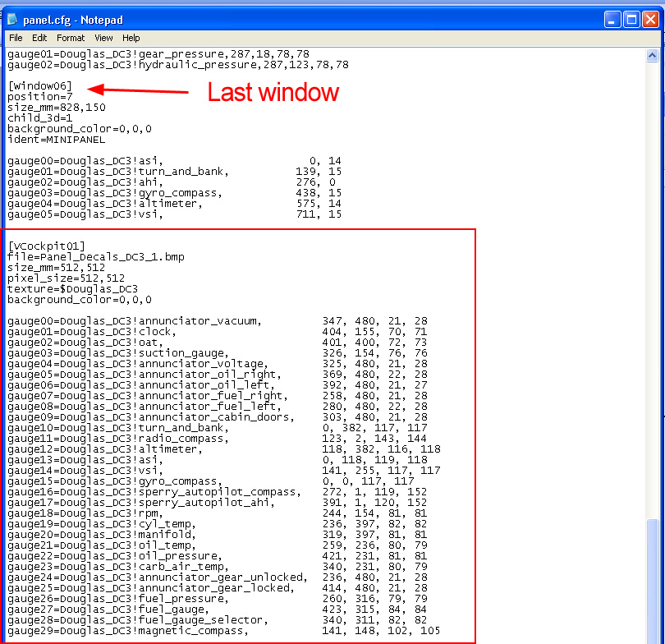Click the annunciator_gear_locked gauge25 line
The height and width of the screenshot is (644, 665).
(x=217, y=588)
